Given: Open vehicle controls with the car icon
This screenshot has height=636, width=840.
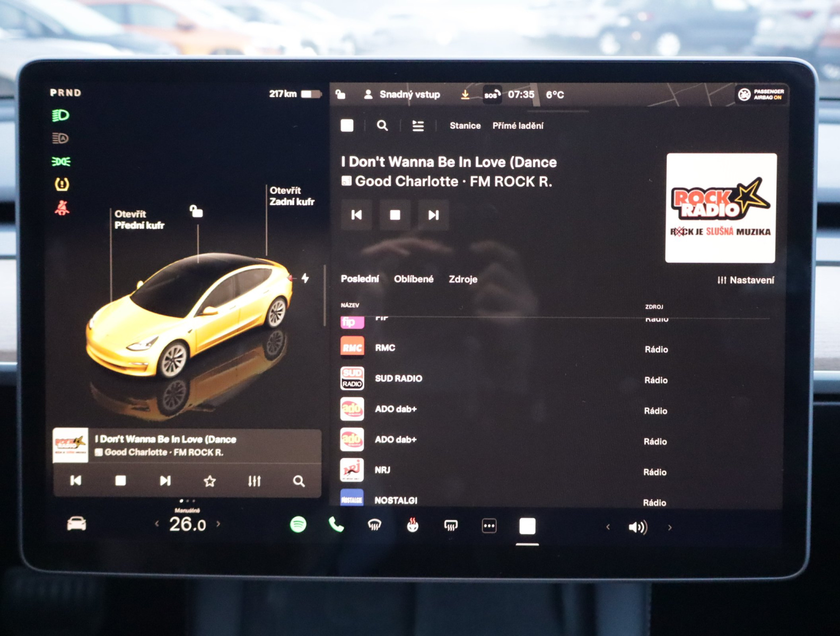Looking at the screenshot, I should pos(76,524).
